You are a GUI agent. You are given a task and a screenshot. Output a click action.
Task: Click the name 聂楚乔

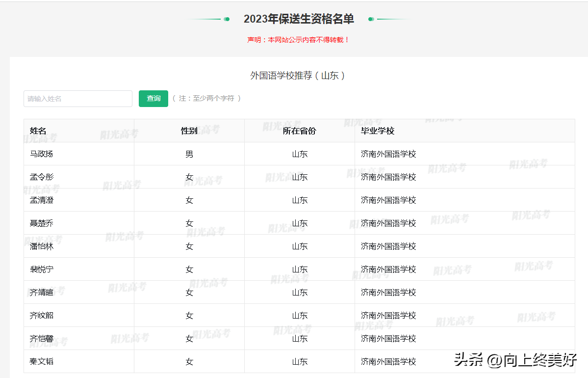42,223
